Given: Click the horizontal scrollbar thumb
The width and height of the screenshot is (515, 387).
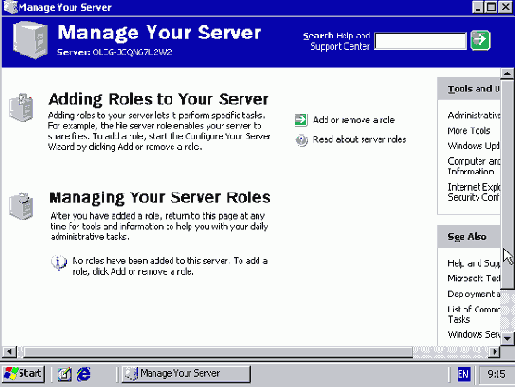Looking at the screenshot, I should pos(218,352).
